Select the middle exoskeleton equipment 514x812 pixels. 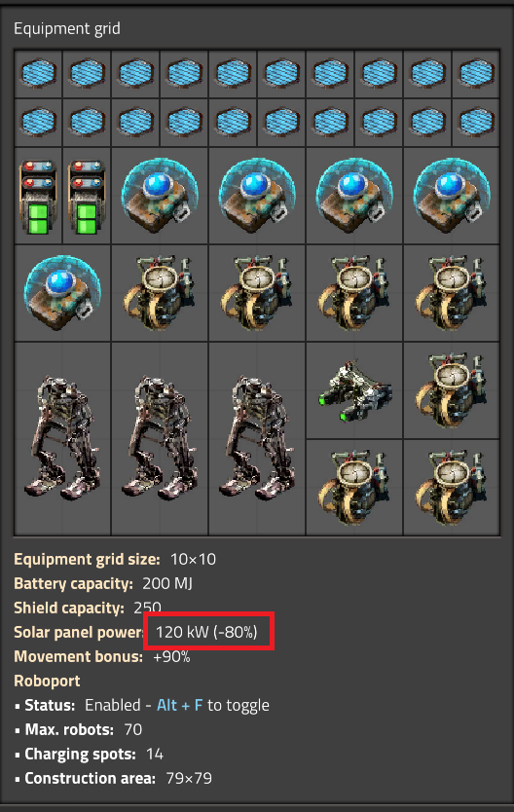tap(160, 439)
